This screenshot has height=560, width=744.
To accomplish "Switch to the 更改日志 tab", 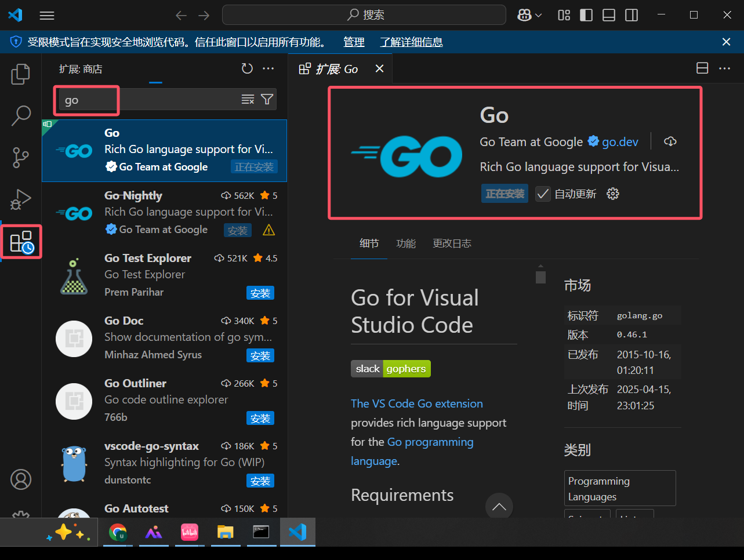I will (452, 243).
